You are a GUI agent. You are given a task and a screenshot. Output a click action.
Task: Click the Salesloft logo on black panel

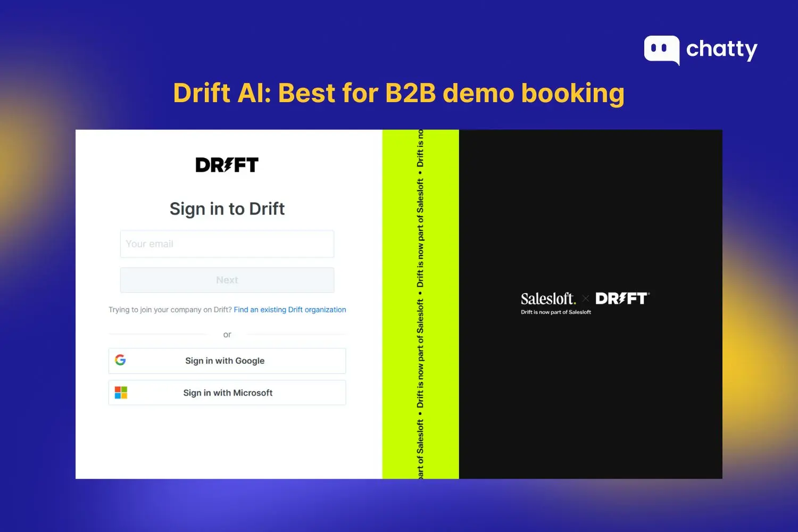coord(548,298)
